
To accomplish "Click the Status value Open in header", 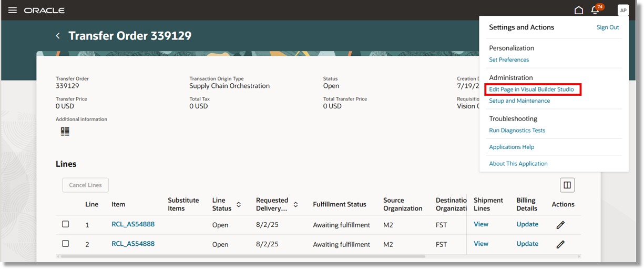I will point(331,86).
